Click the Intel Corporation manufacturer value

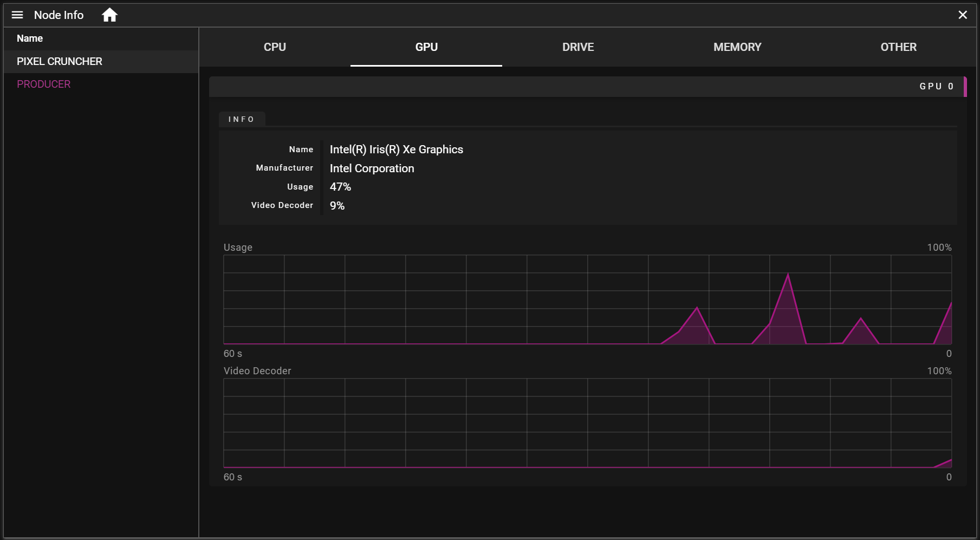pos(372,168)
